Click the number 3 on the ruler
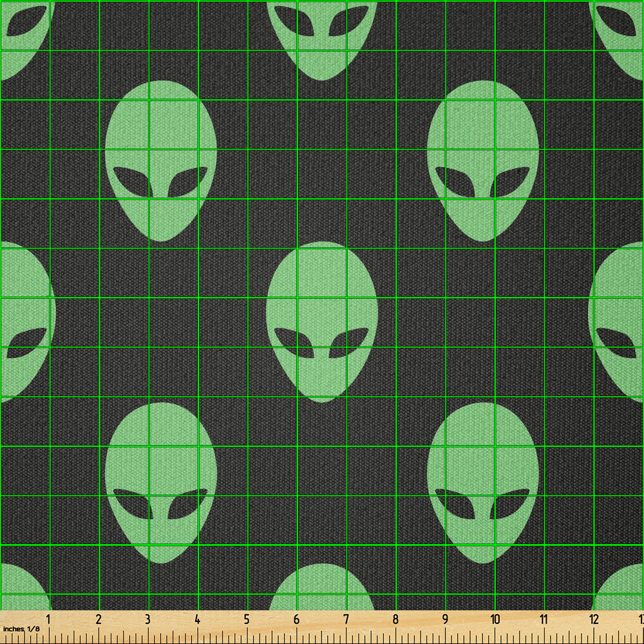 click(x=147, y=620)
